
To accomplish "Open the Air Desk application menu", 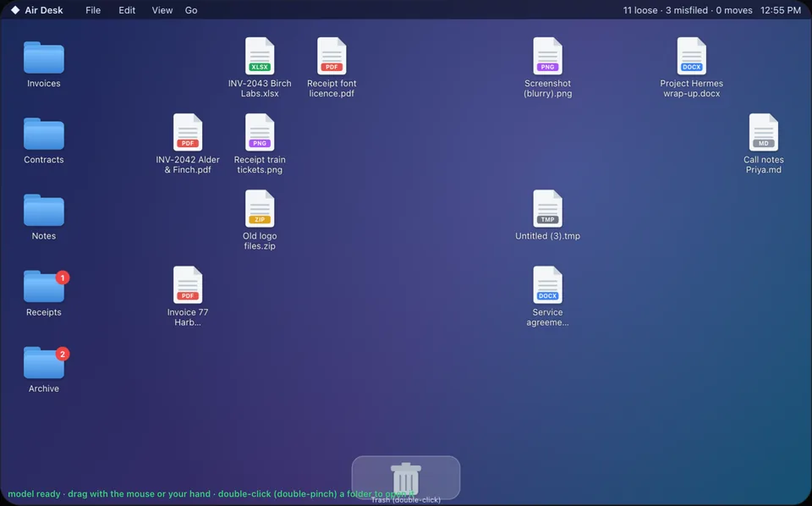I will tap(44, 10).
